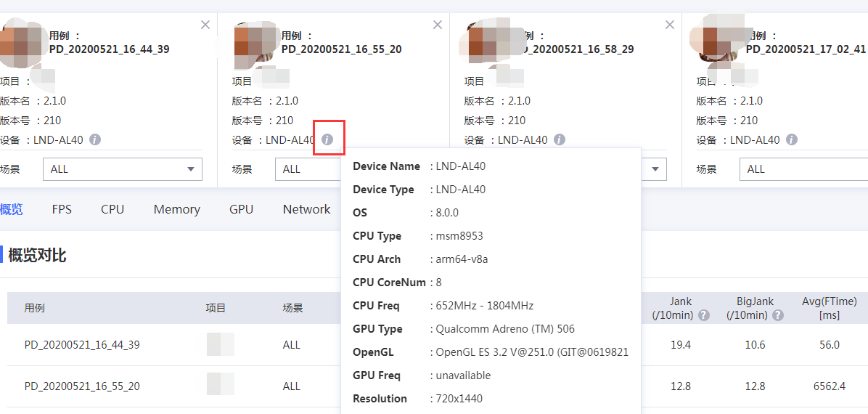Image resolution: width=868 pixels, height=414 pixels.
Task: Click device info icon on PD_20200521_16_58_29 card
Action: pos(560,139)
